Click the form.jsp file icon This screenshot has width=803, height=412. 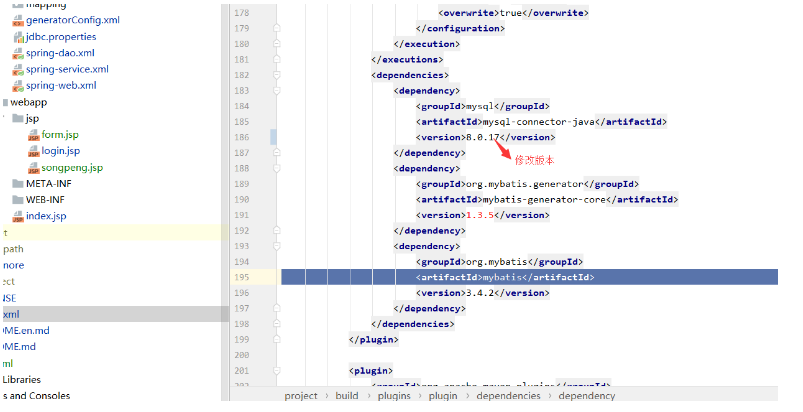click(x=33, y=135)
